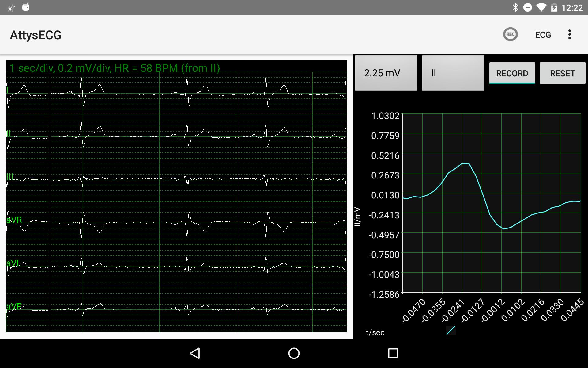Tap the battery charging icon

[x=554, y=7]
